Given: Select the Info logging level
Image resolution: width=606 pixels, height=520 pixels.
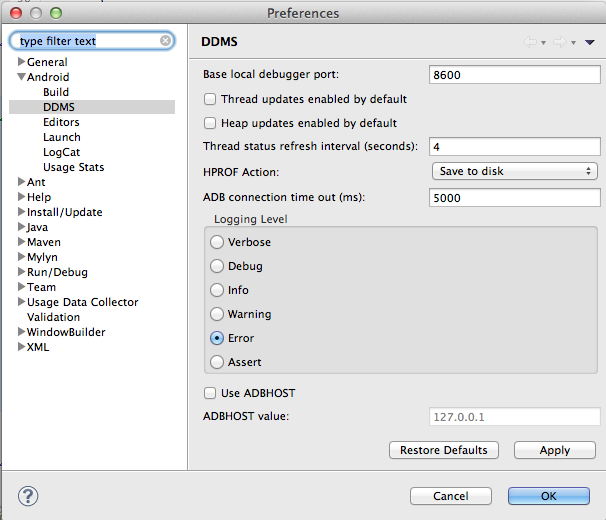Looking at the screenshot, I should [x=217, y=290].
